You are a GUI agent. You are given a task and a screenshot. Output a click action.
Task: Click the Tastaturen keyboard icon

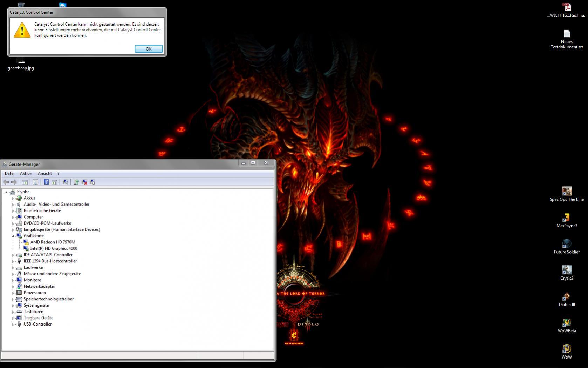(19, 312)
